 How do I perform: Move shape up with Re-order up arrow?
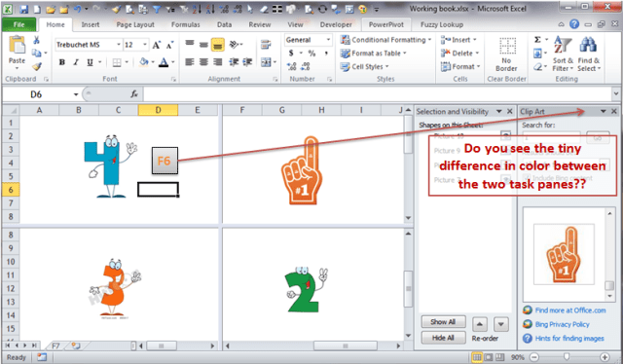coord(480,324)
